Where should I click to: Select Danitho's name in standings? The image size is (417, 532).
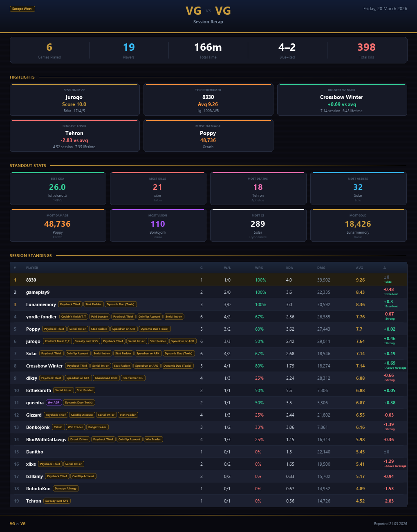click(35, 452)
